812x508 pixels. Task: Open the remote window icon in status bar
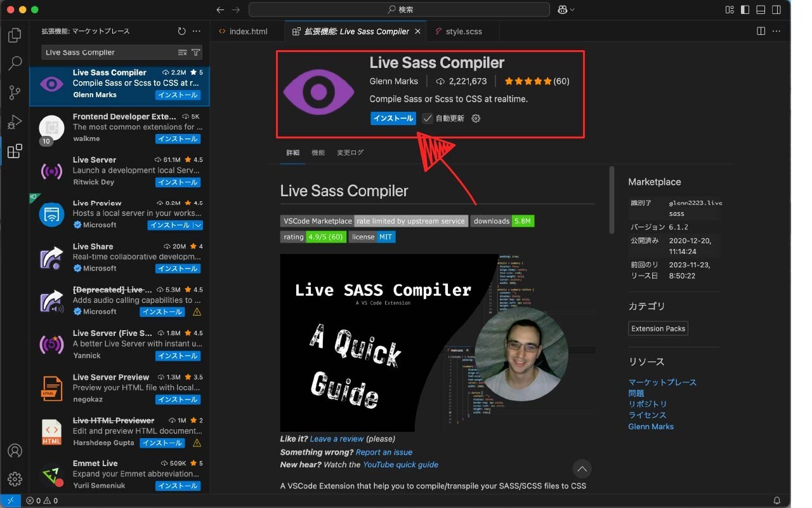11,500
